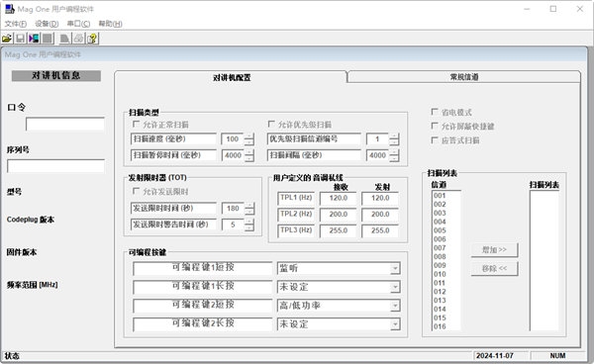Toggle 省电模式 checkbox
The height and width of the screenshot is (364, 594).
tap(435, 112)
